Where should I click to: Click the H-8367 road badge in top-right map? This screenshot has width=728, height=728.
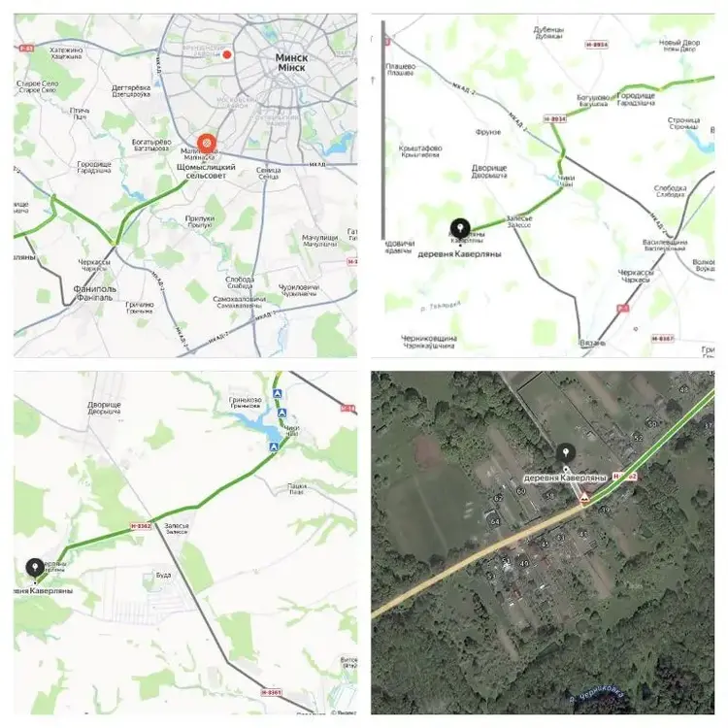tap(663, 339)
